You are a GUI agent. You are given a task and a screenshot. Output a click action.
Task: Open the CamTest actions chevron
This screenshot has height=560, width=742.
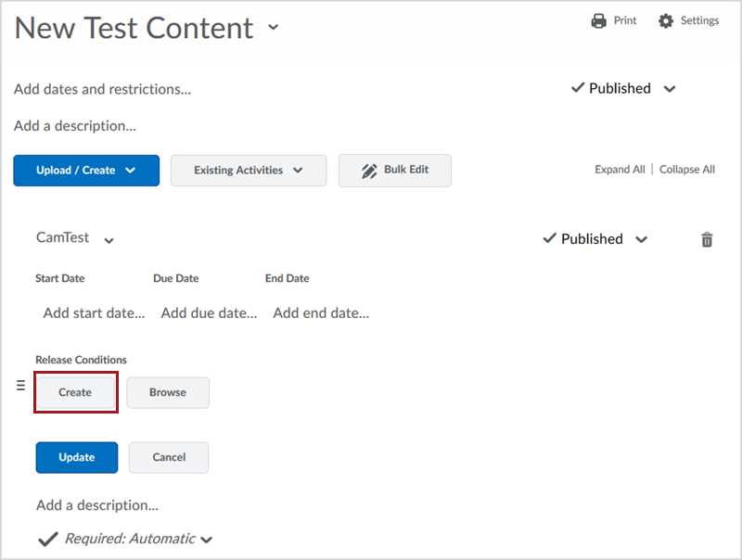pyautogui.click(x=109, y=241)
